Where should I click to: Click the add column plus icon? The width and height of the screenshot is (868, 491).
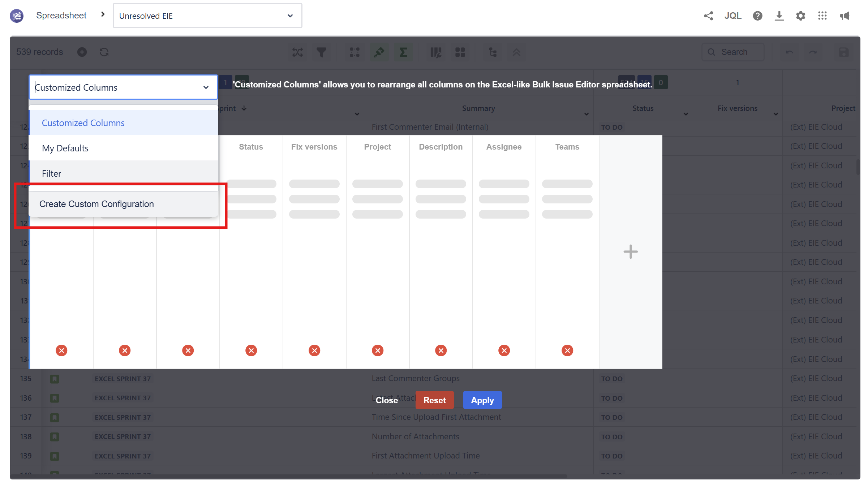tap(630, 251)
